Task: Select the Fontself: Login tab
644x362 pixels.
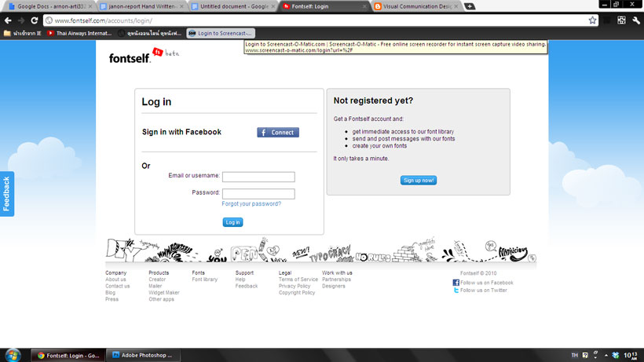Action: tap(324, 6)
